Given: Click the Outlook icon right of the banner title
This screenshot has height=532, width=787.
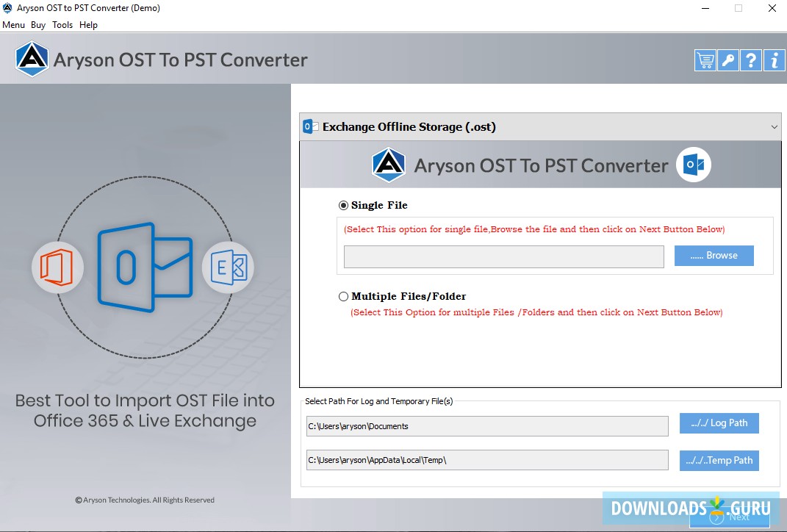Looking at the screenshot, I should click(693, 165).
